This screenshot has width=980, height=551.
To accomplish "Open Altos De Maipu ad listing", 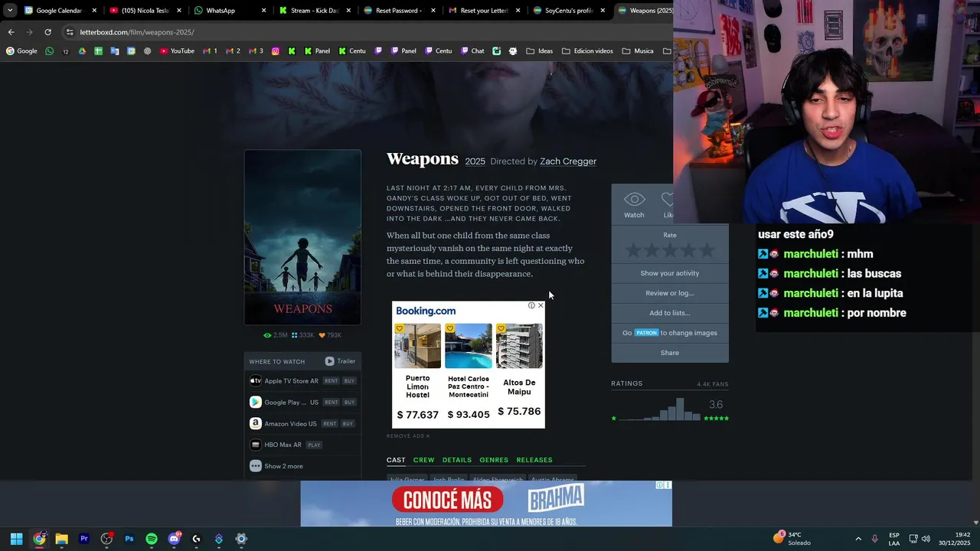I will 519,370.
